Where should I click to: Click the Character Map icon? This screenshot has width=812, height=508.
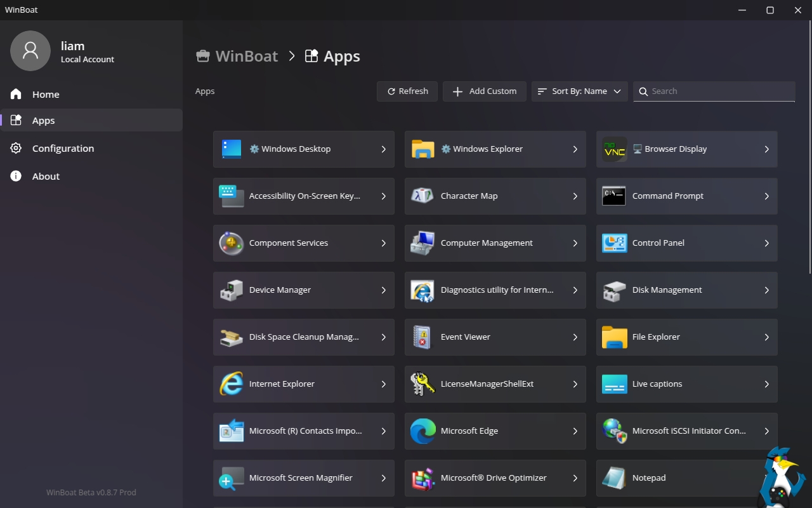[x=422, y=196]
